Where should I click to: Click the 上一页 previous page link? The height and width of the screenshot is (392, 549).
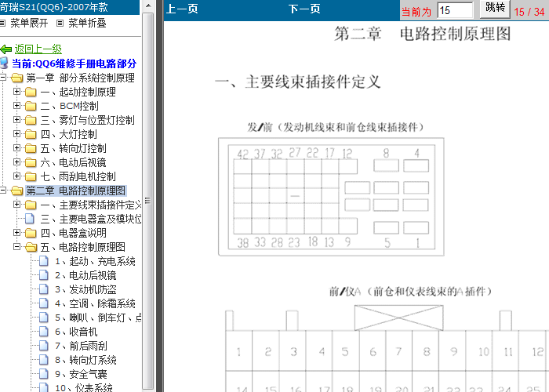pyautogui.click(x=182, y=9)
